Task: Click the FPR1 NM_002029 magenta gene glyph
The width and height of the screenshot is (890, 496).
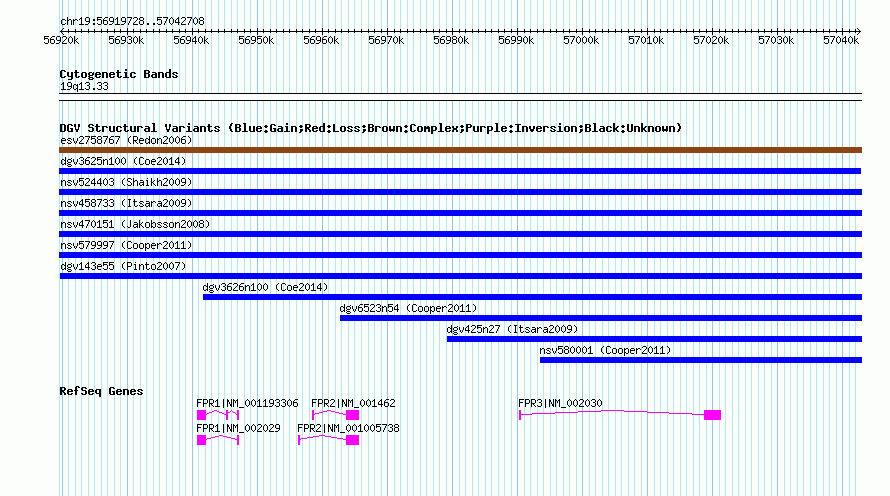Action: pyautogui.click(x=218, y=440)
